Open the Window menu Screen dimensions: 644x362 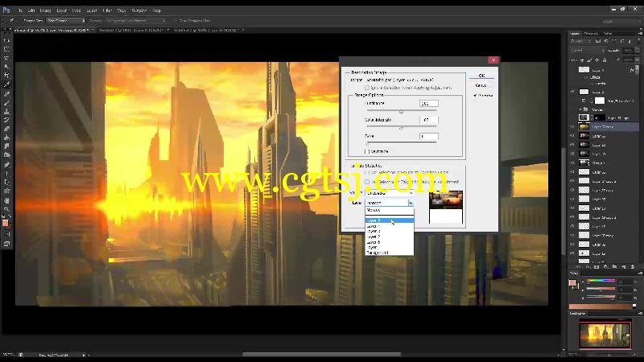[138, 10]
